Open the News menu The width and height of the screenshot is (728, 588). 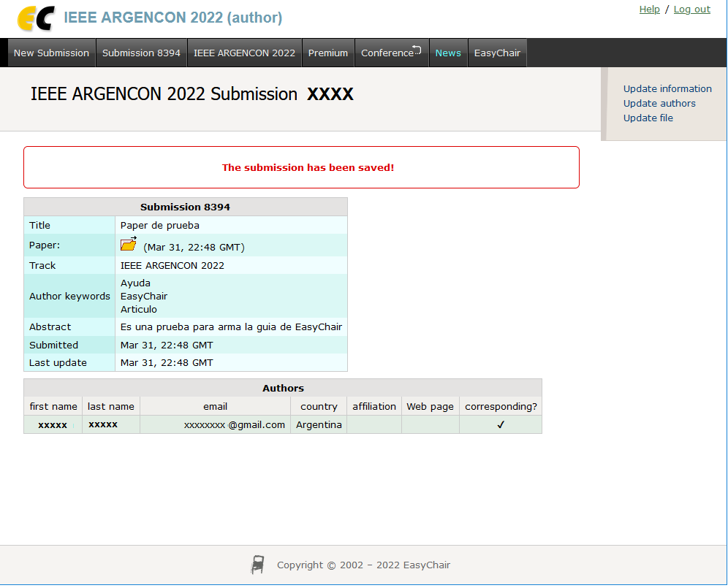pyautogui.click(x=448, y=53)
